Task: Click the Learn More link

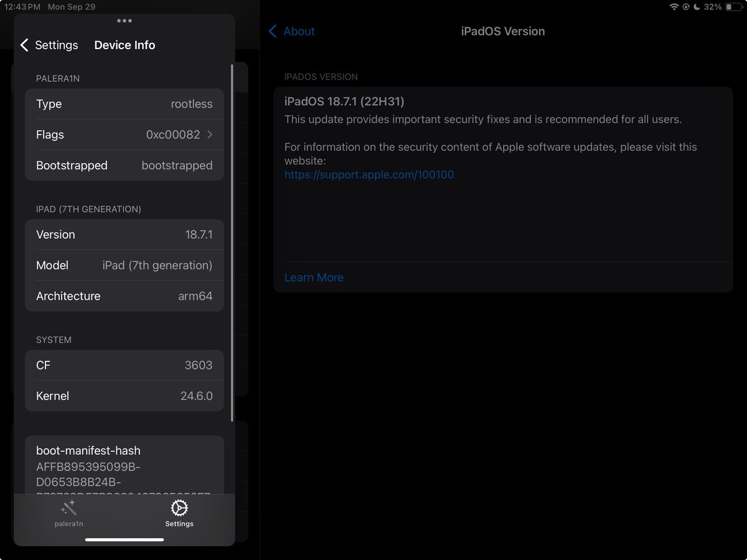Action: click(314, 277)
